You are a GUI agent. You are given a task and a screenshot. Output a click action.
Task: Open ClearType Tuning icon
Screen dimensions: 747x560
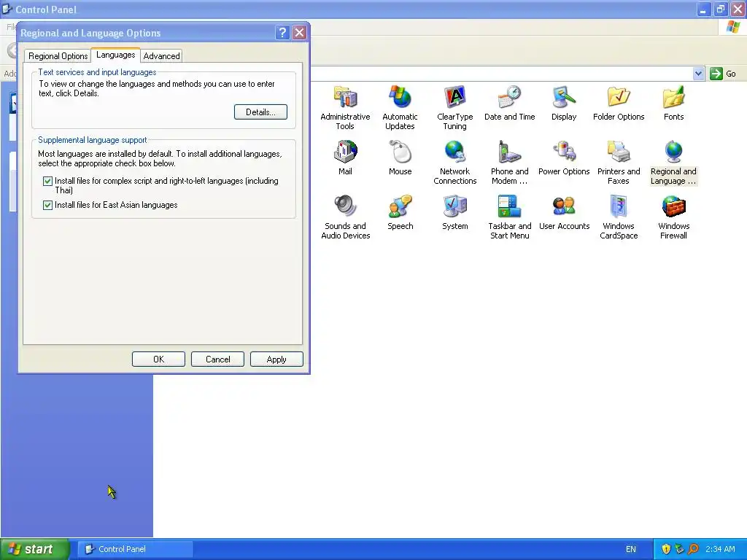tap(455, 108)
